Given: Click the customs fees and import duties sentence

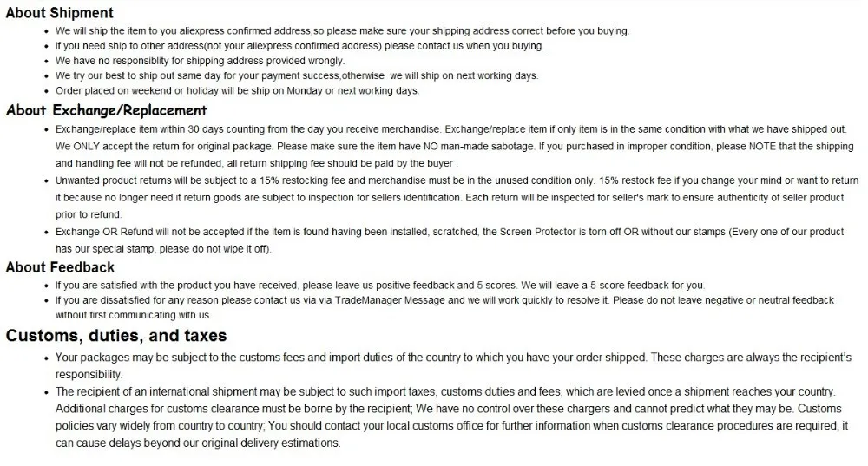Looking at the screenshot, I should click(351, 358).
